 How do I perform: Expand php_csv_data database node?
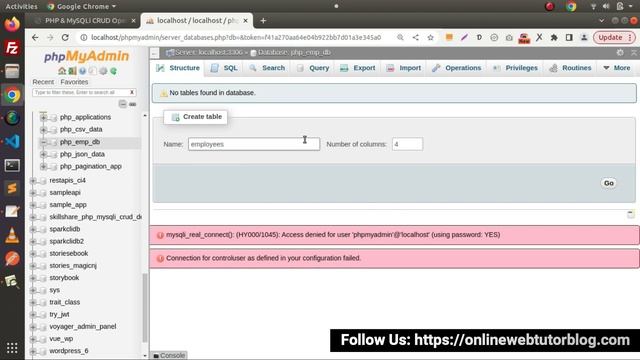point(43,130)
